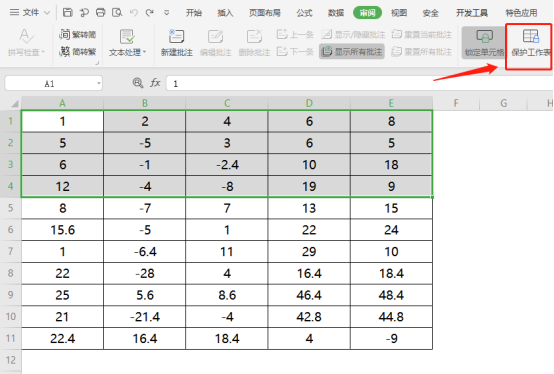Select cell C9 containing 8.6
This screenshot has height=374, width=554.
(227, 295)
